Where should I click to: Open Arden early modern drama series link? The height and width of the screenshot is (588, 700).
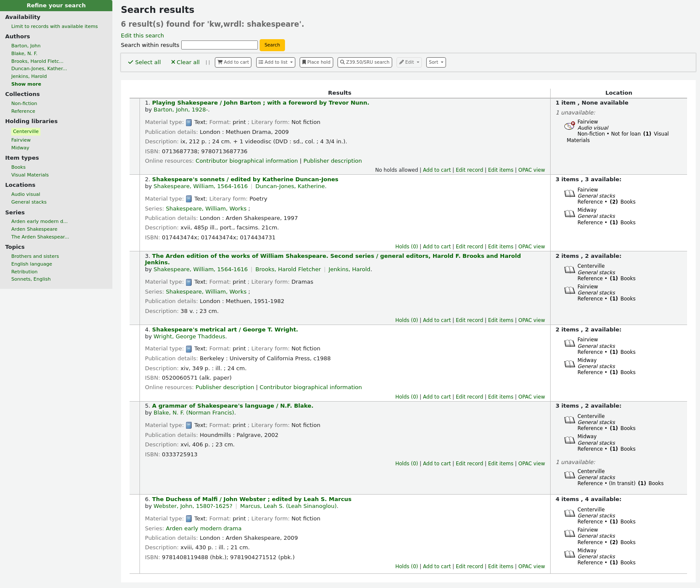tap(204, 529)
